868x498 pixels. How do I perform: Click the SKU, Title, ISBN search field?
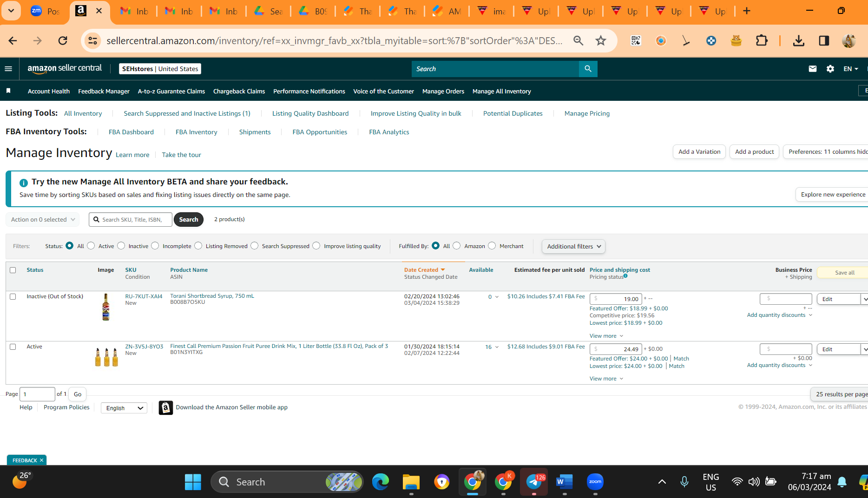131,219
